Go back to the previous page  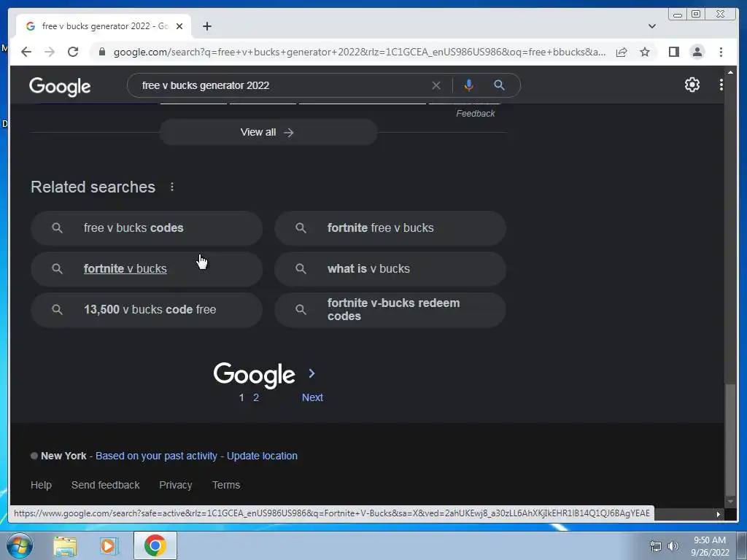(x=26, y=52)
